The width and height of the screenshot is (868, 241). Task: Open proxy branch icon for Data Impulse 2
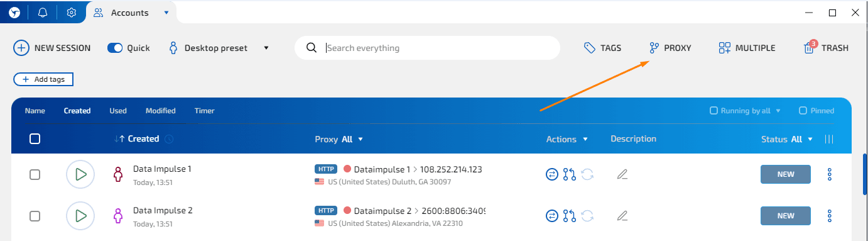tap(570, 216)
